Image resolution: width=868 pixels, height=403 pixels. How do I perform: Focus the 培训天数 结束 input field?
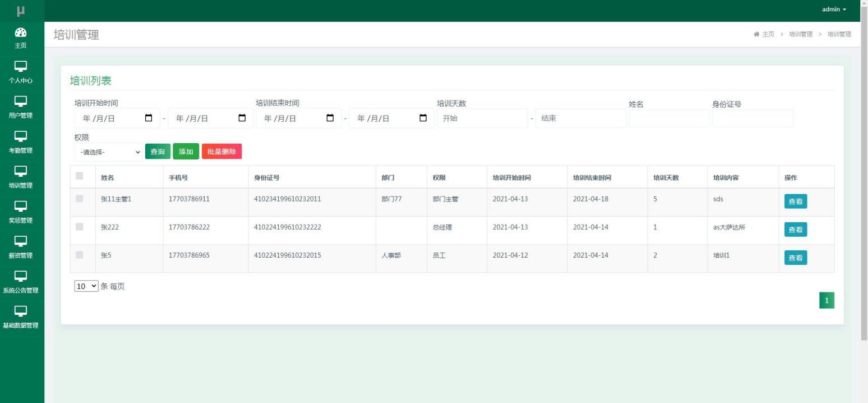tap(581, 118)
